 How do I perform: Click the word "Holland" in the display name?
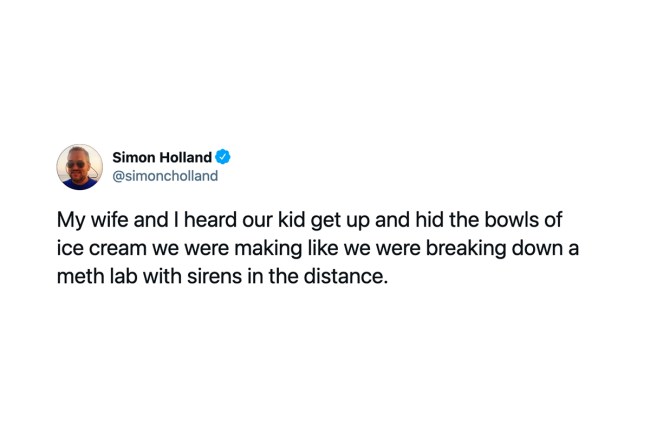tap(185, 157)
